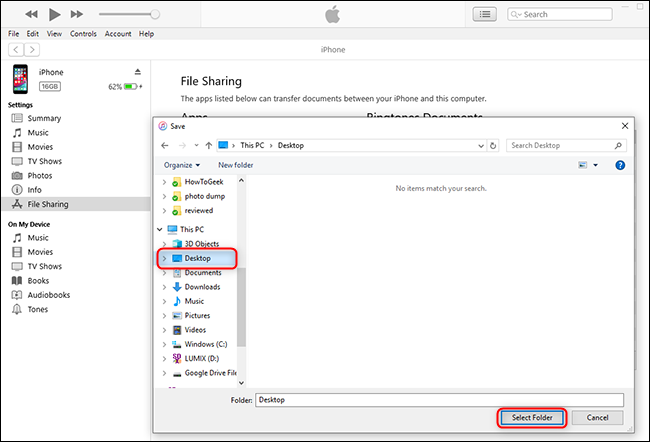Click the Save dialog forward arrow
The width and height of the screenshot is (650, 442).
click(x=182, y=146)
